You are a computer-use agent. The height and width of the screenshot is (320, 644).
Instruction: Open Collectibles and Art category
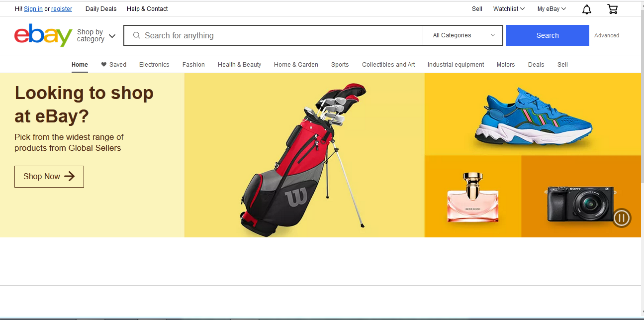pos(388,65)
